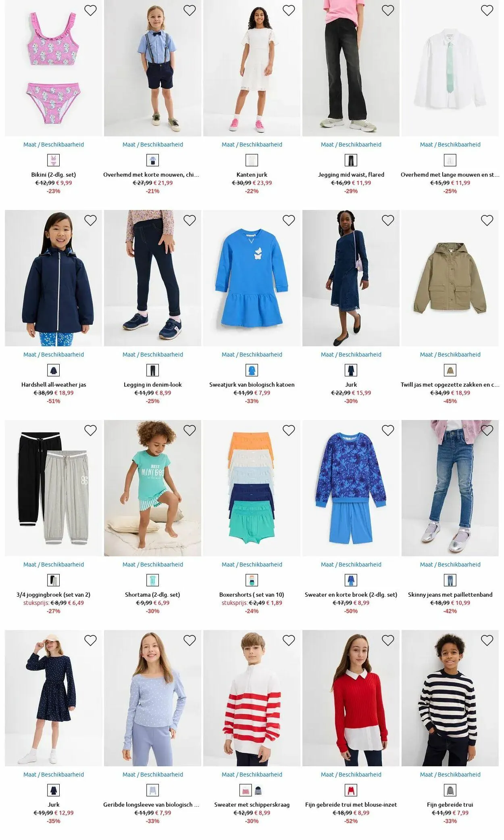
Task: Add the Bikini set to wishlist
Action: 90,10
